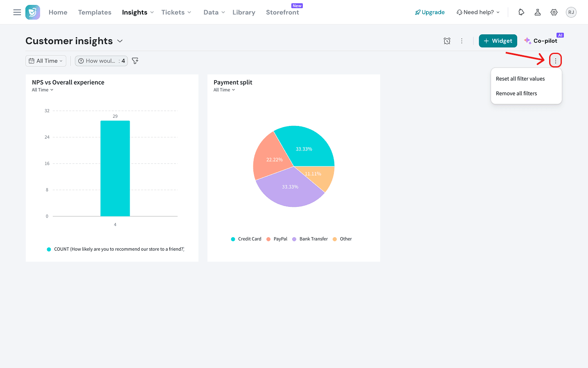Screen dimensions: 588x368
Task: Click the teal bar in the NPS chart
Action: pyautogui.click(x=115, y=168)
